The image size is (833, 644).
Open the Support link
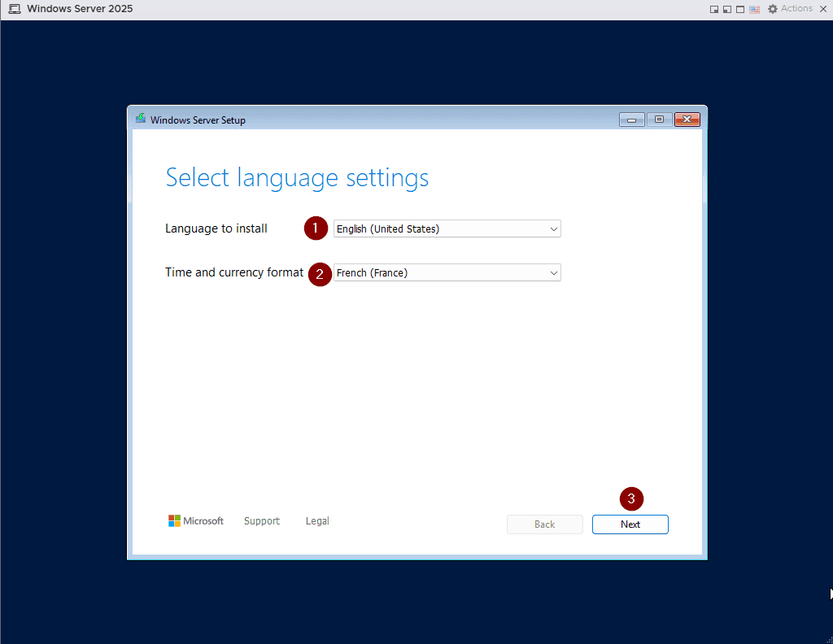[x=262, y=521]
